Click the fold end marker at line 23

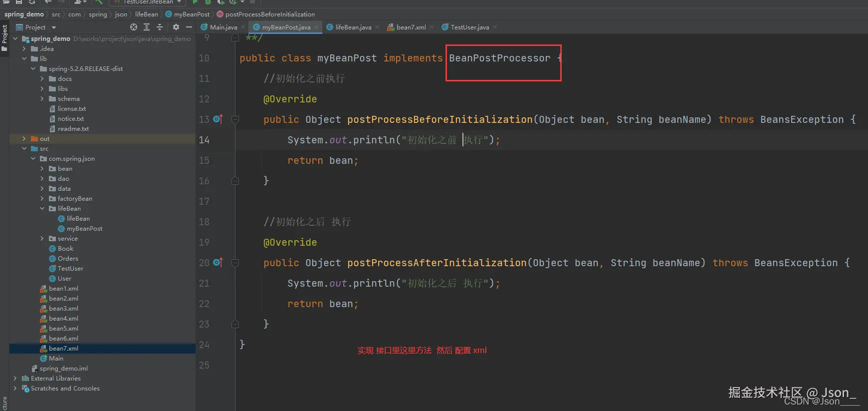pos(235,324)
